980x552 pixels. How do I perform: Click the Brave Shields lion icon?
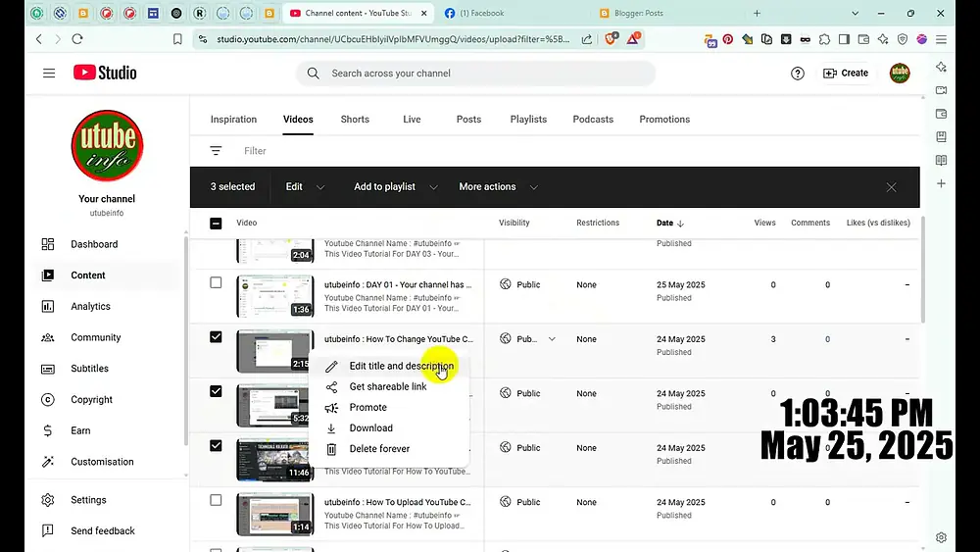click(x=611, y=39)
